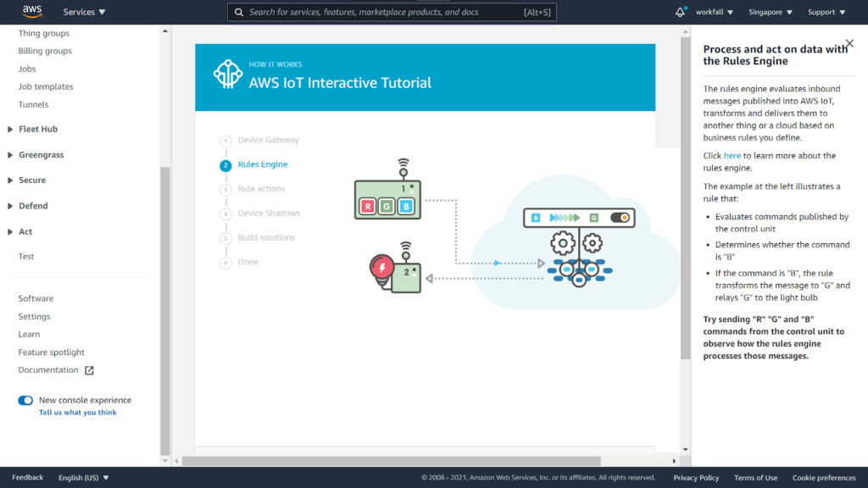Toggle off the New console experience switch

[x=25, y=400]
